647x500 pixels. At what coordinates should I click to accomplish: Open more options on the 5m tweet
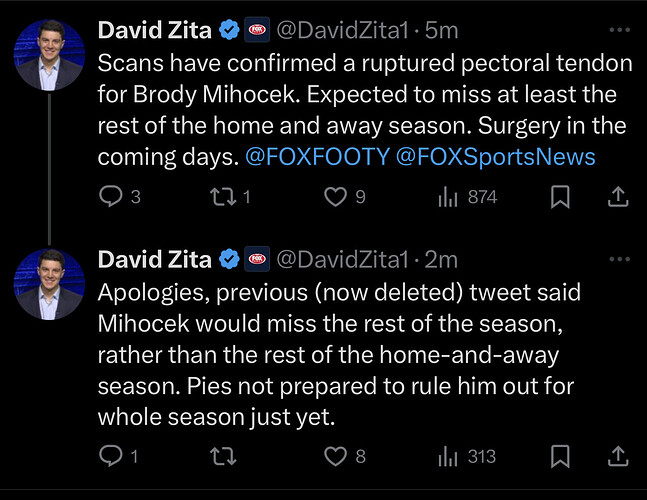point(620,30)
